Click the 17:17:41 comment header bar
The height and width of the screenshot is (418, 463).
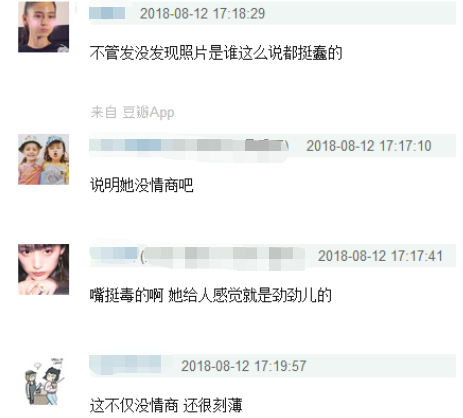click(x=272, y=256)
